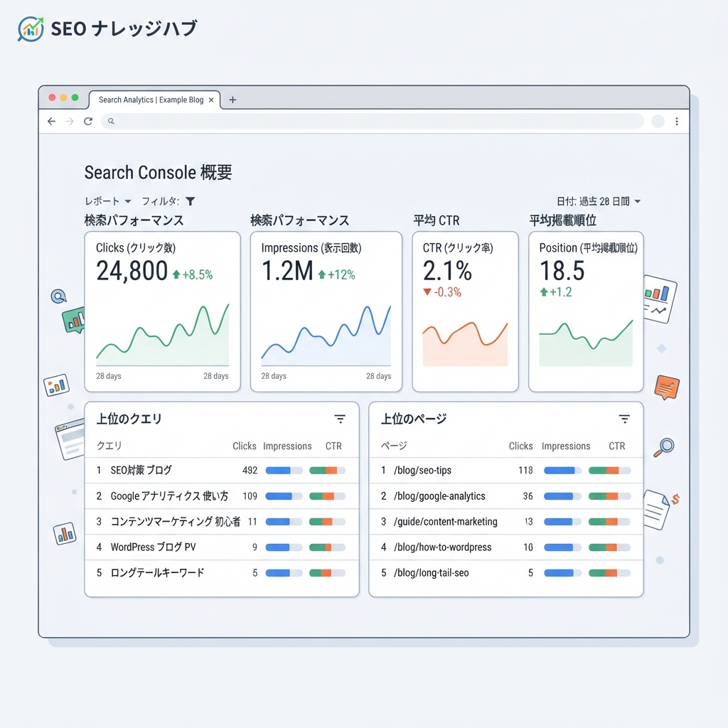
Task: Click the 118 clicks value for /blog/seo-tips
Action: (525, 471)
